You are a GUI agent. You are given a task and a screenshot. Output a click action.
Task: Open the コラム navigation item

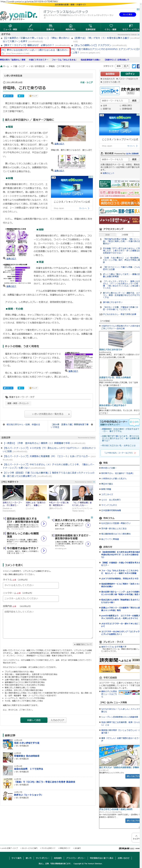coord(30,27)
